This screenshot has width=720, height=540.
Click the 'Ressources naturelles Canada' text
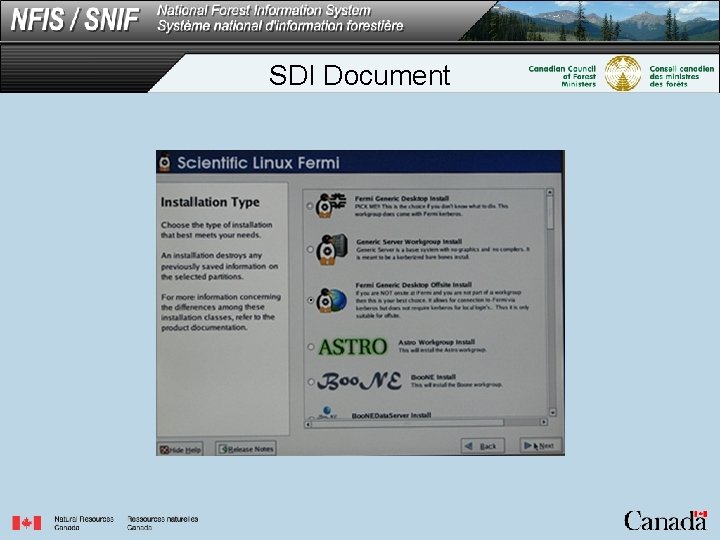click(x=163, y=523)
